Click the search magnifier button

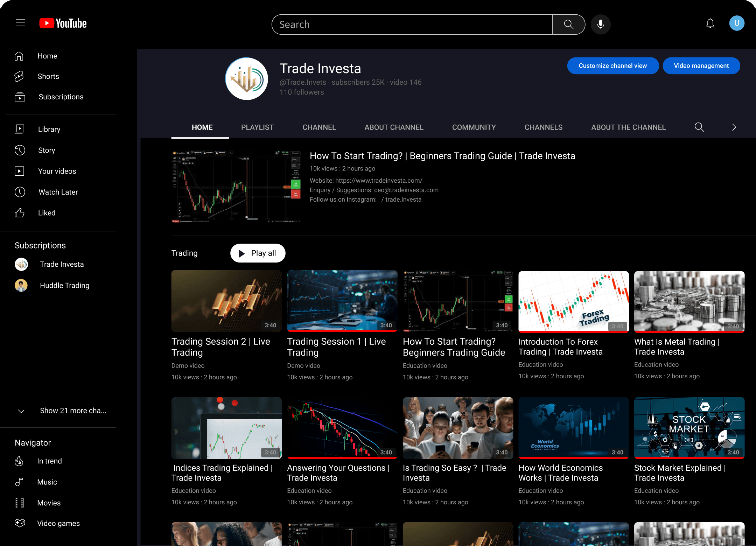click(x=569, y=24)
